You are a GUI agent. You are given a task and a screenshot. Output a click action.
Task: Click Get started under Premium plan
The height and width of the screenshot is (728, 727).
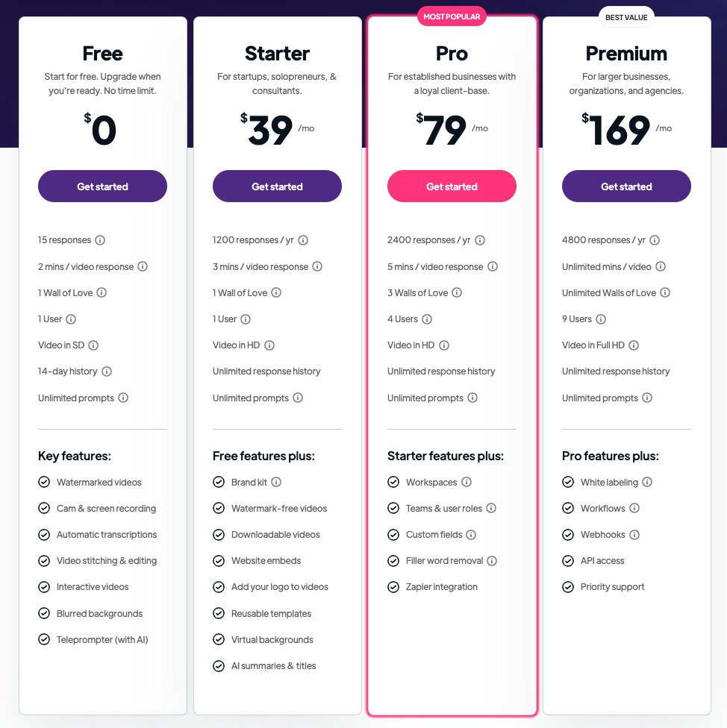click(x=626, y=186)
